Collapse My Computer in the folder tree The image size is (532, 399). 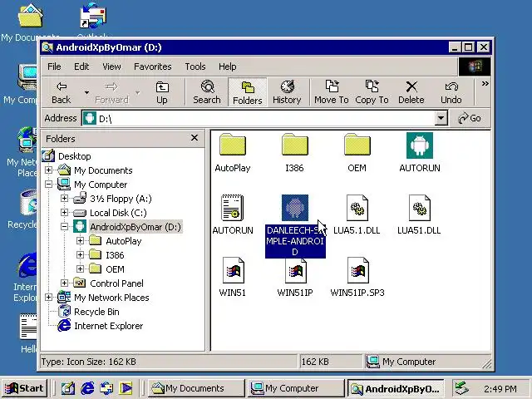coord(48,185)
